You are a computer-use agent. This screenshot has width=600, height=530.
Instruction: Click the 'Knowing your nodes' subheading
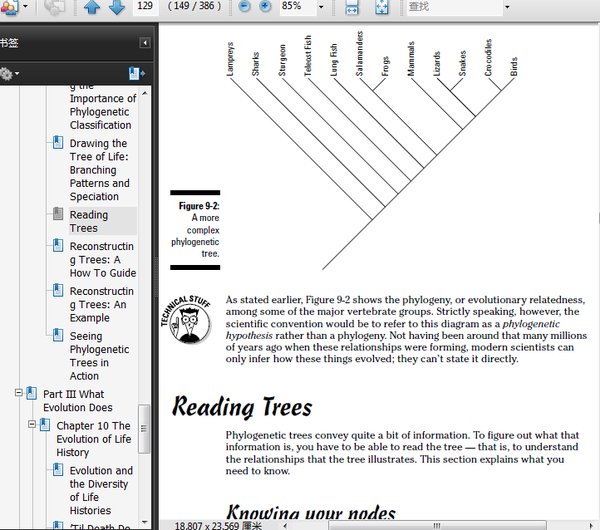[x=311, y=513]
